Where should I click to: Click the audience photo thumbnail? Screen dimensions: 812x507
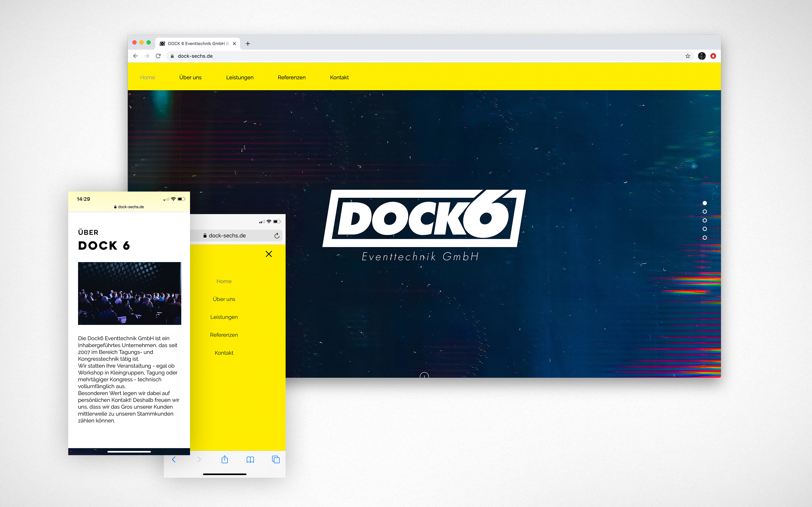click(x=129, y=293)
